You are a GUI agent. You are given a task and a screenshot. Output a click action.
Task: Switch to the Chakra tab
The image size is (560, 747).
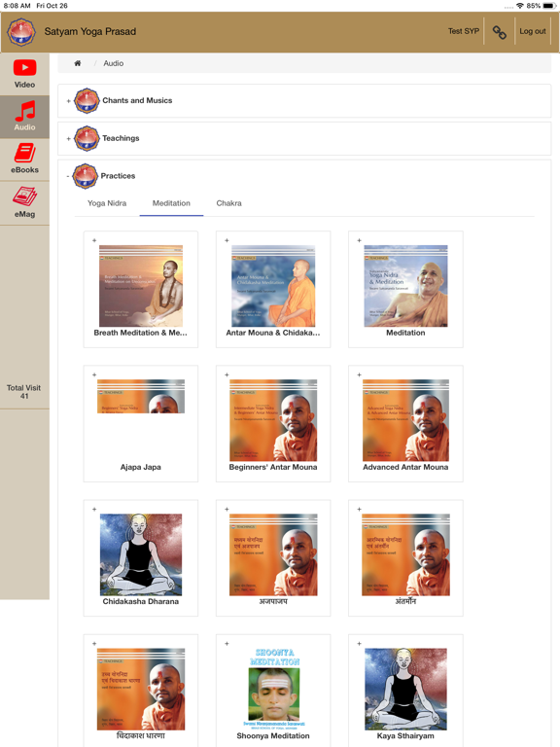(x=229, y=203)
